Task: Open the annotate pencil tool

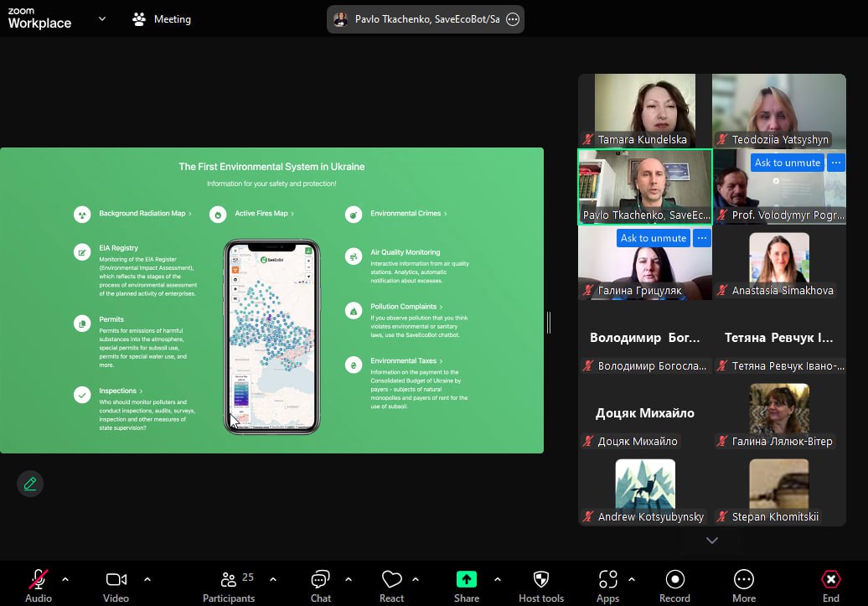Action: [x=30, y=484]
